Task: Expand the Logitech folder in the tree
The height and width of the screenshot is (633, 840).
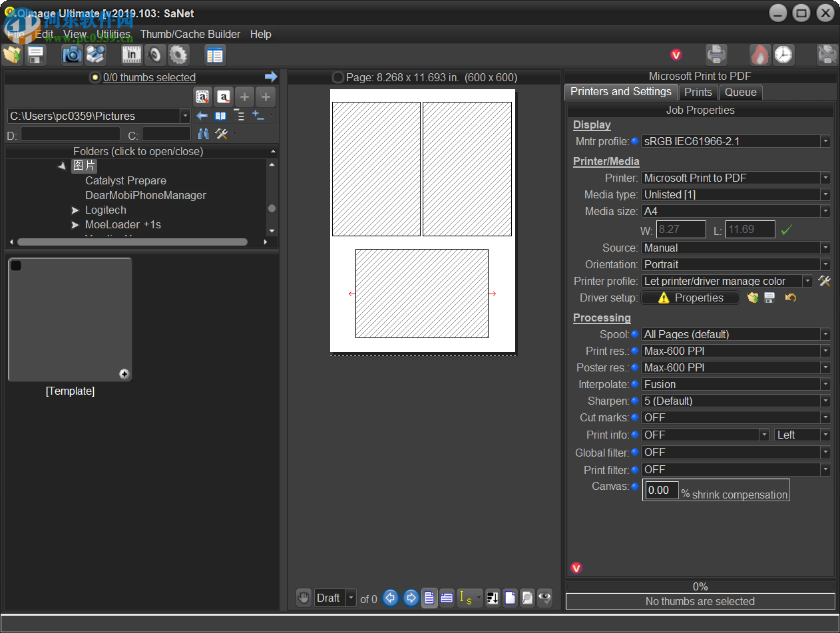Action: [x=75, y=210]
